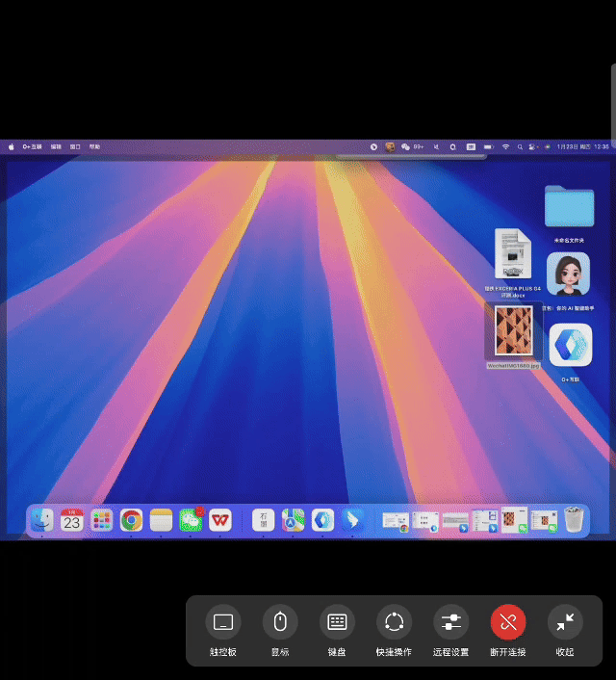This screenshot has width=616, height=680.
Task: Show the 键盘 keyboard
Action: [337, 622]
